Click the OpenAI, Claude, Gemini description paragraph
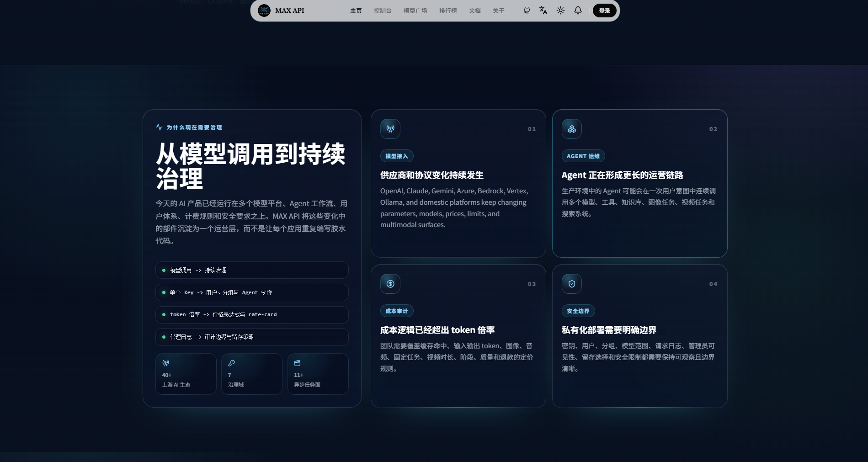The height and width of the screenshot is (462, 868). (x=454, y=208)
